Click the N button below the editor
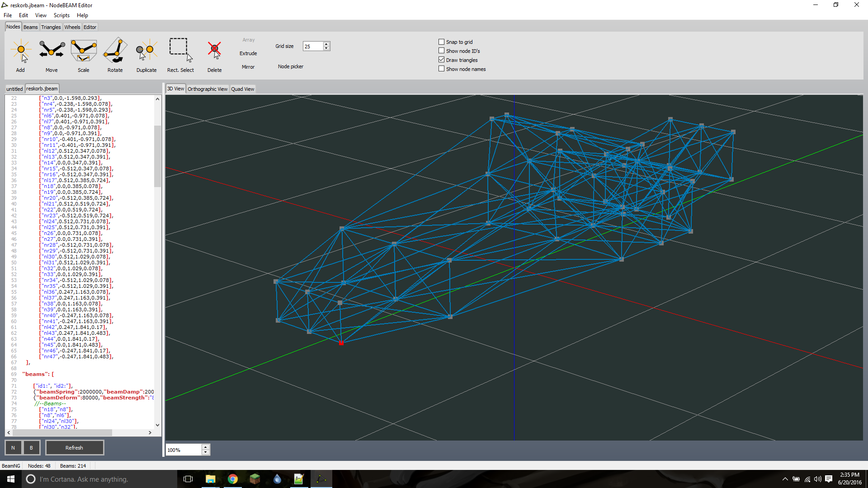This screenshot has width=868, height=488. (13, 448)
